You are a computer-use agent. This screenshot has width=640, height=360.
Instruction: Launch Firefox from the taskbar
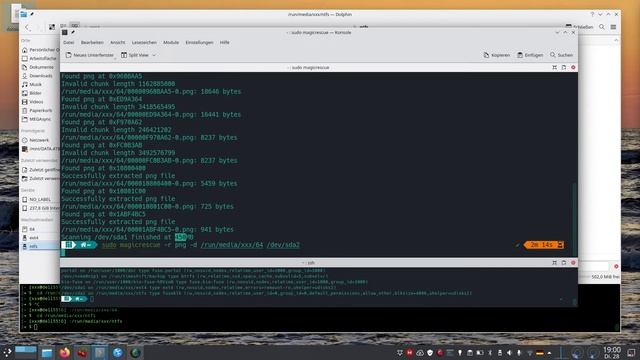[x=64, y=353]
